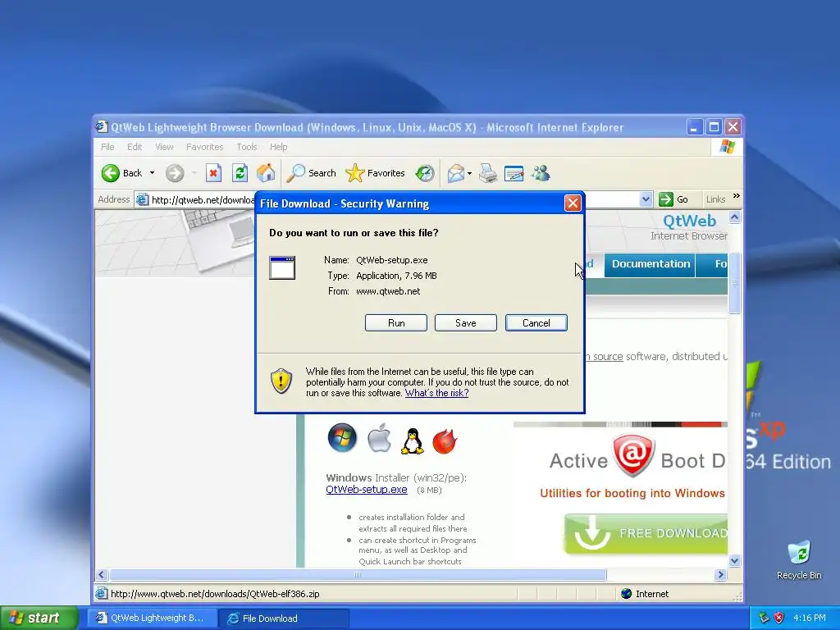Open the History clock icon
The width and height of the screenshot is (840, 630).
425,173
